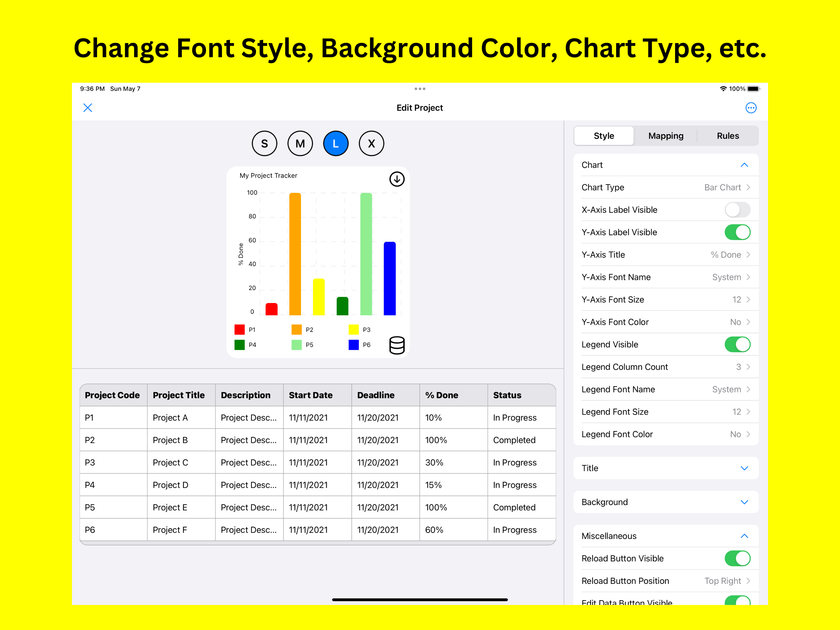840x630 pixels.
Task: Click the three-dot multitasking indicator
Action: click(x=420, y=89)
